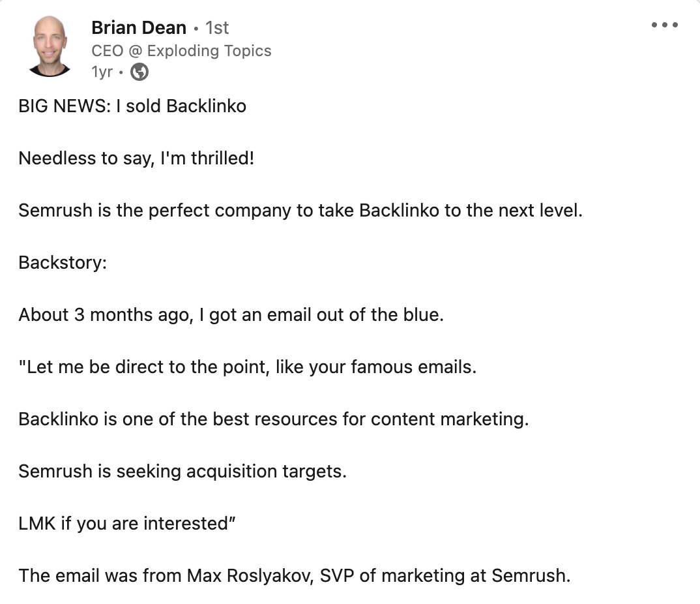700x604 pixels.
Task: Click the 'LMK if you are interested' line
Action: coord(126,524)
